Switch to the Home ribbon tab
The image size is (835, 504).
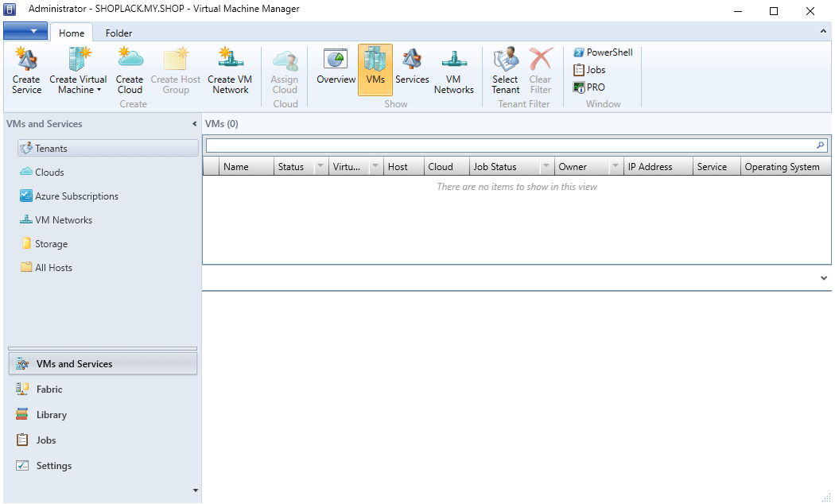click(x=72, y=33)
